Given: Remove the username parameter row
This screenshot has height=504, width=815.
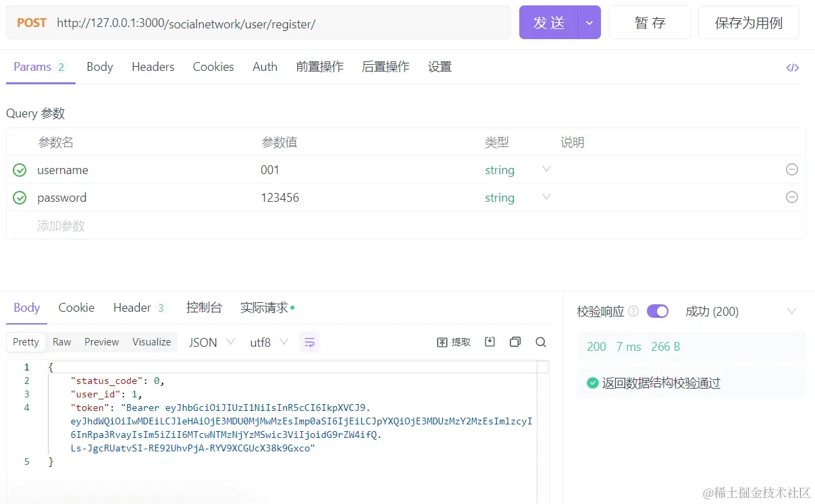Looking at the screenshot, I should point(792,169).
